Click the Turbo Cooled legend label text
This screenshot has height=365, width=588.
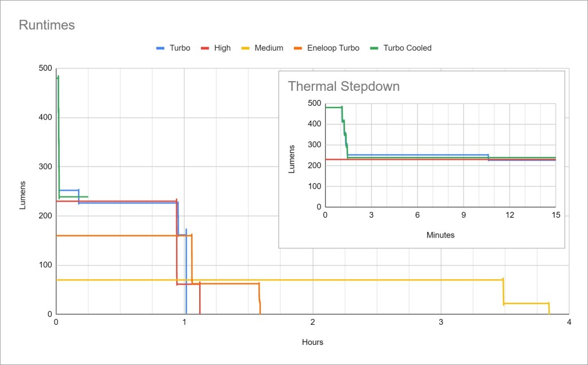coord(407,48)
